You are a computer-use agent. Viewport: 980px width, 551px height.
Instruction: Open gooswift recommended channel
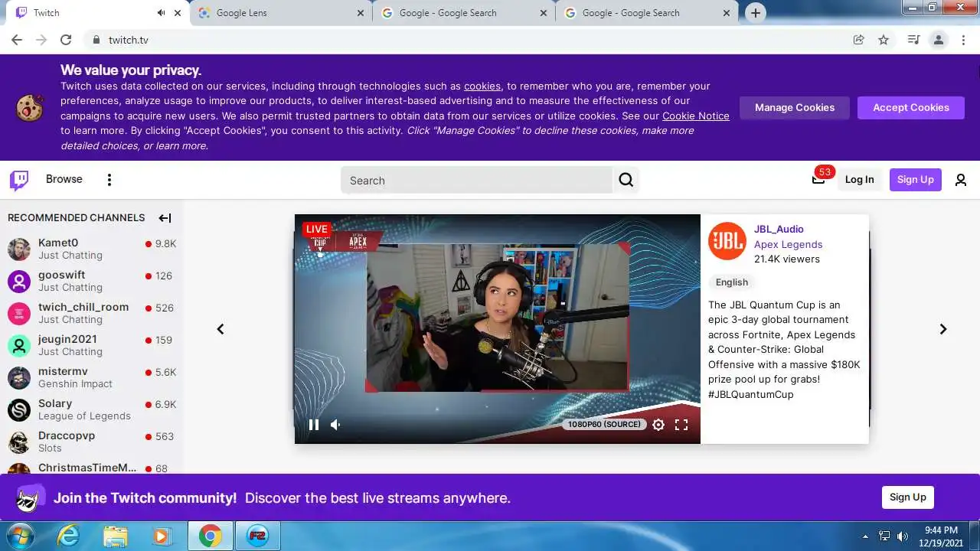click(x=92, y=281)
